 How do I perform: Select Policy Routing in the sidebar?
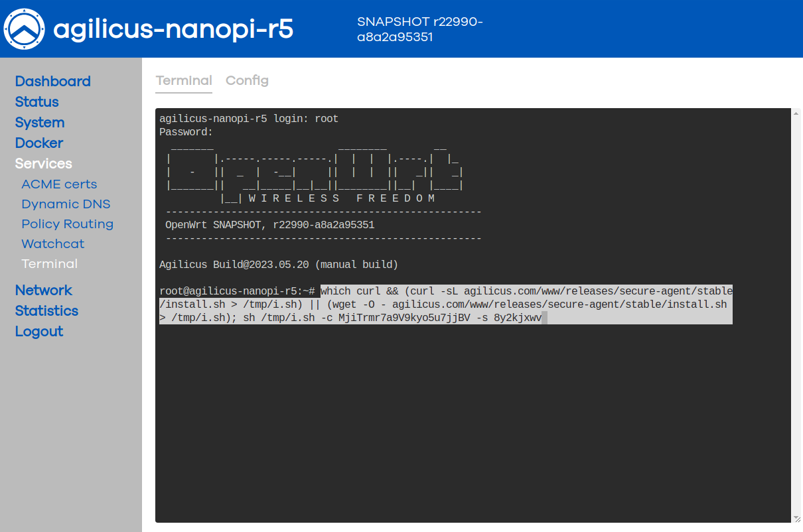pyautogui.click(x=67, y=224)
